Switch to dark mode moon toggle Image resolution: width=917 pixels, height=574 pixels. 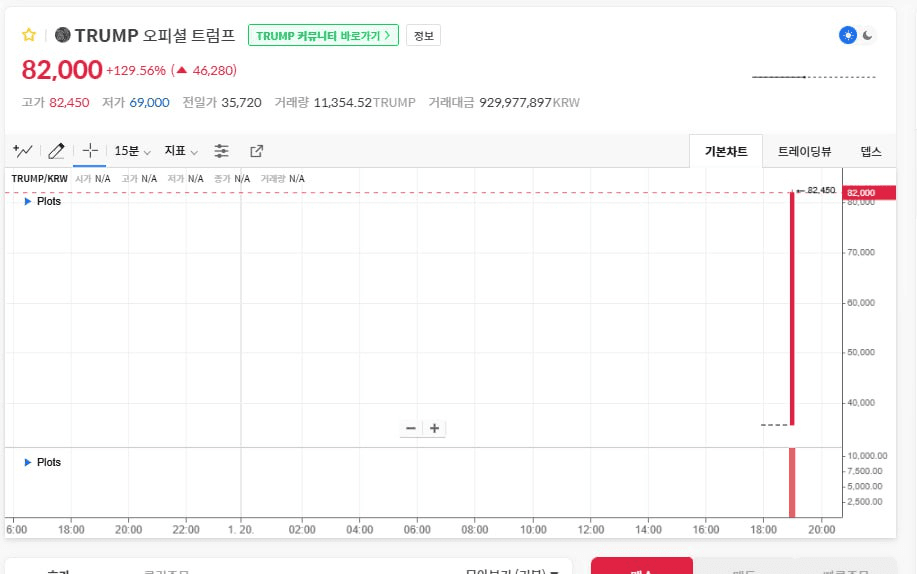pyautogui.click(x=868, y=35)
